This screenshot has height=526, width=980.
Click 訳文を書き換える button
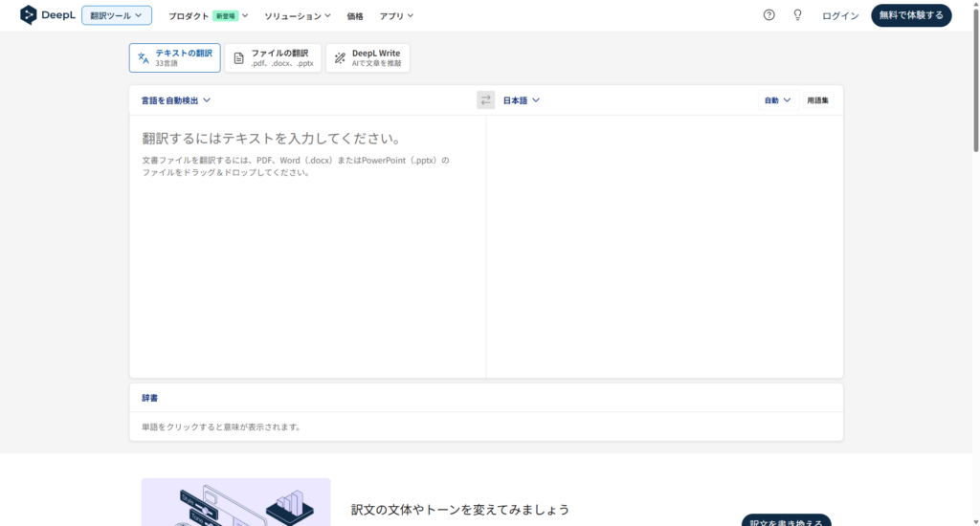point(787,521)
